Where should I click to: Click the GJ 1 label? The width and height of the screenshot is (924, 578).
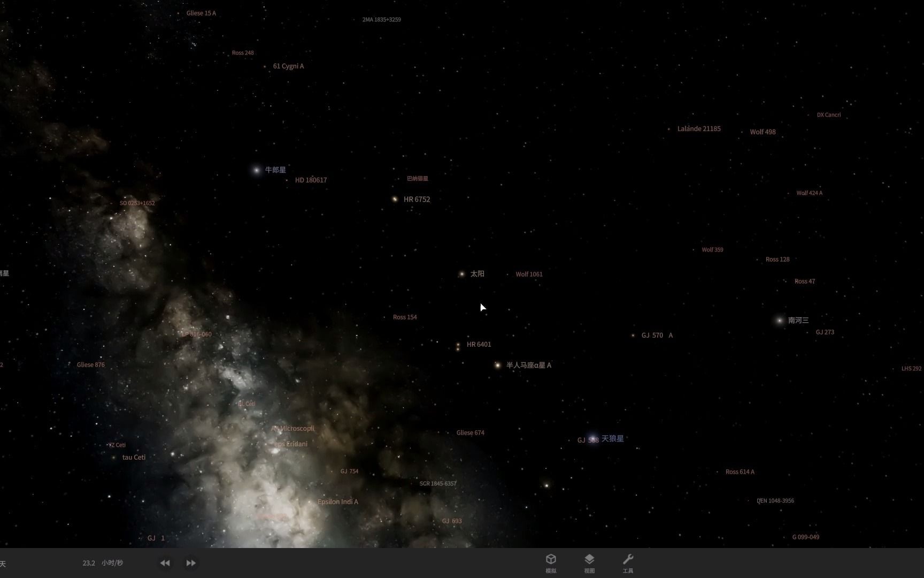tap(156, 538)
